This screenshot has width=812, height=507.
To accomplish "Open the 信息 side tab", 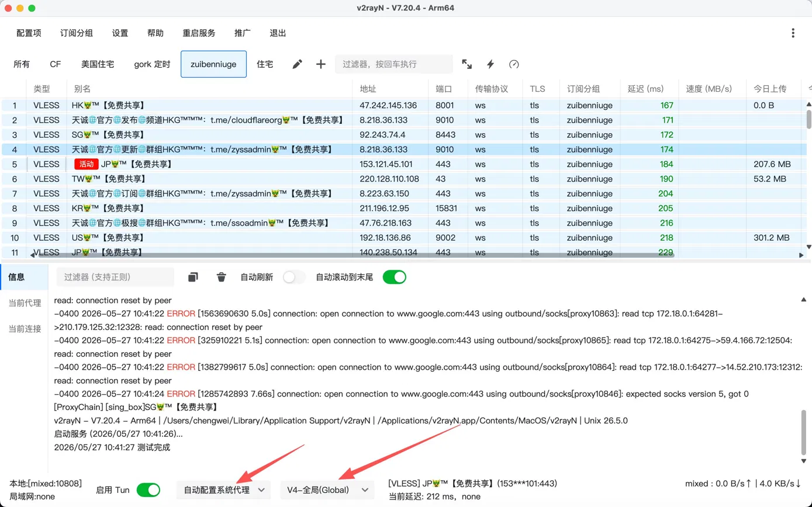I will tap(24, 277).
